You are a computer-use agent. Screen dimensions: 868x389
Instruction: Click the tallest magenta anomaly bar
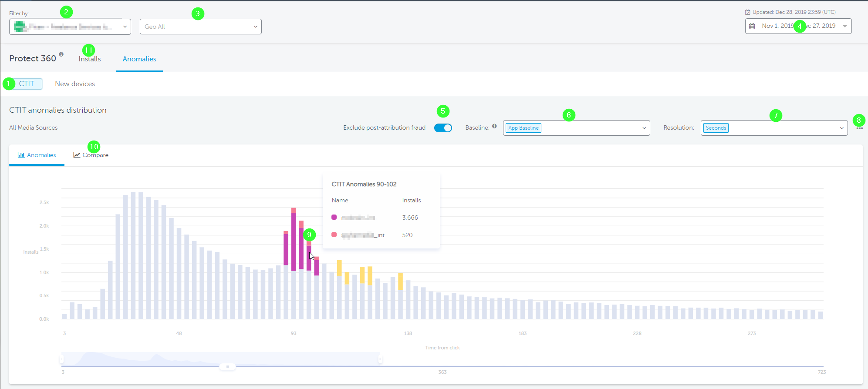(294, 241)
